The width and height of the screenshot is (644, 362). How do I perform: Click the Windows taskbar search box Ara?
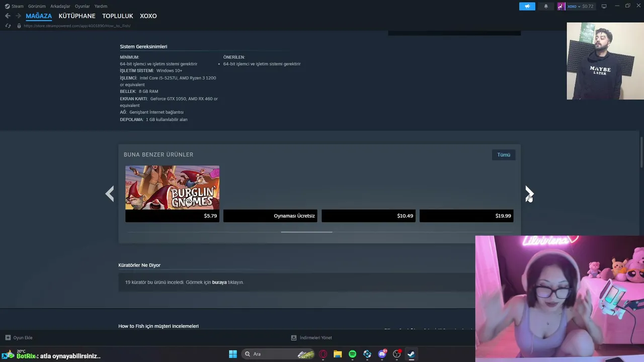click(278, 354)
